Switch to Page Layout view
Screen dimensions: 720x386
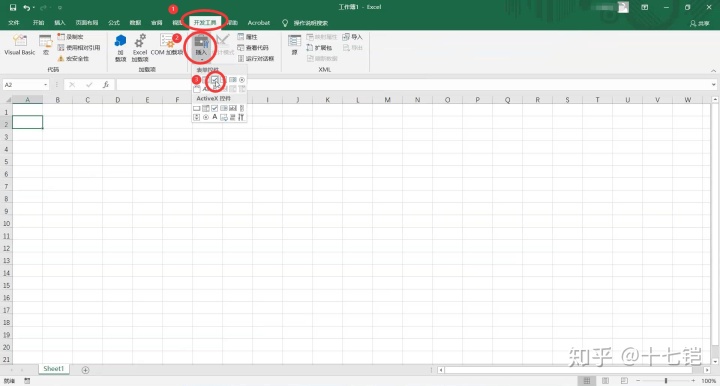coord(605,381)
